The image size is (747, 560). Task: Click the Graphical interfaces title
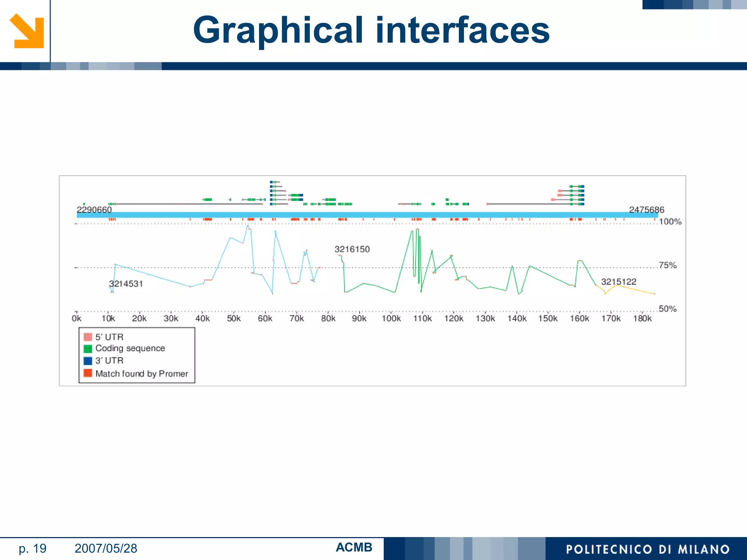tap(371, 30)
